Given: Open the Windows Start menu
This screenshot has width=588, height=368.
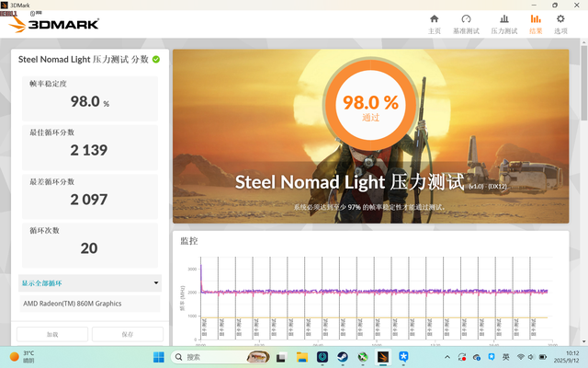Looking at the screenshot, I should coord(159,357).
